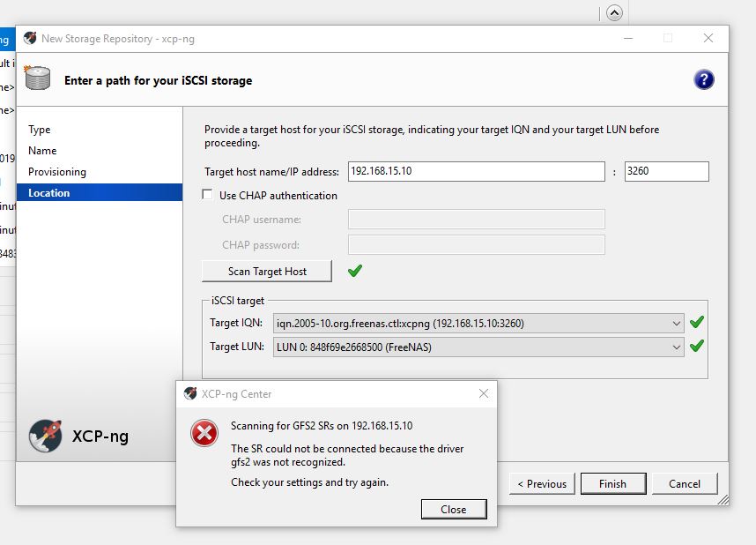The image size is (756, 545).
Task: Enable Use CHAP authentication checkbox
Action: (207, 195)
